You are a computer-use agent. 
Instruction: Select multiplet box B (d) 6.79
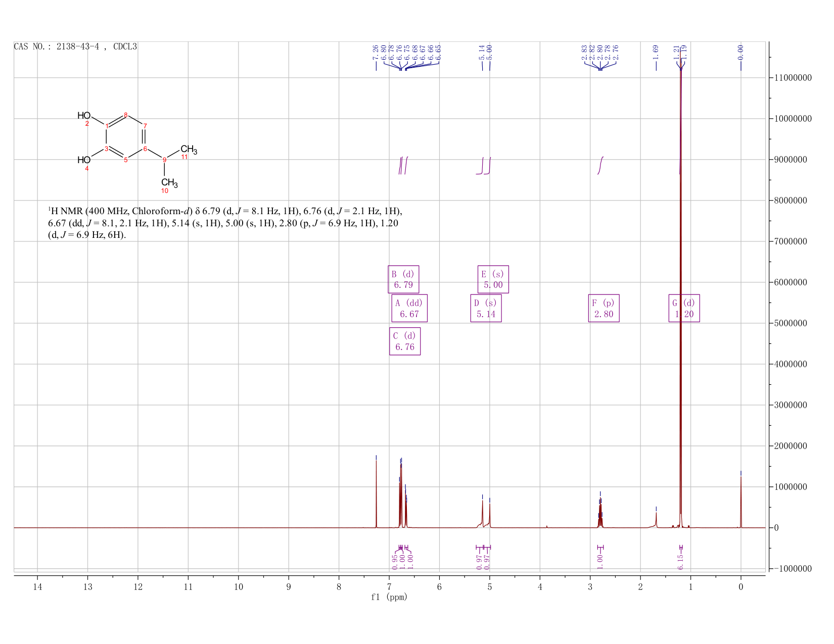pos(403,279)
